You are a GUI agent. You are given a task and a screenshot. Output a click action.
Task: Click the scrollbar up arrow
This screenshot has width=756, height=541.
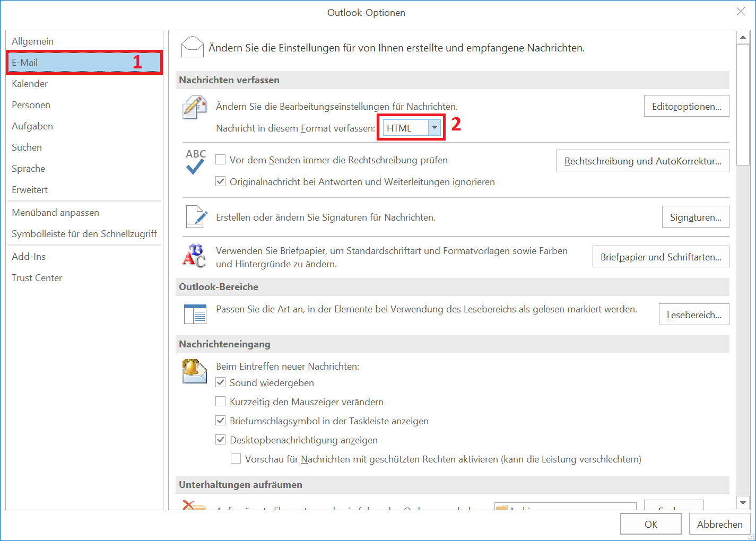tap(743, 38)
